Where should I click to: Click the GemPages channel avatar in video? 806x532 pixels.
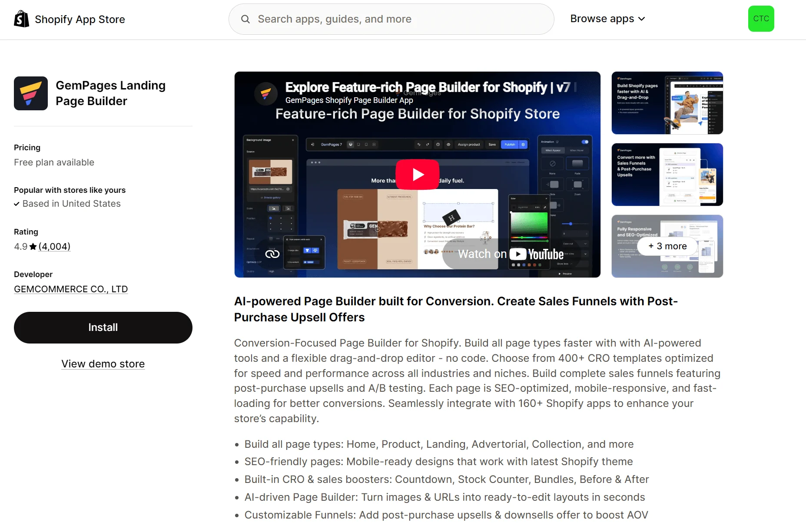pyautogui.click(x=265, y=93)
